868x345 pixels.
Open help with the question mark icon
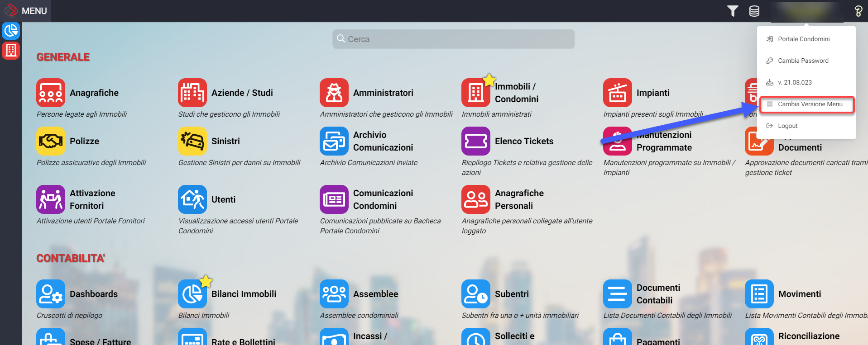pos(858,11)
